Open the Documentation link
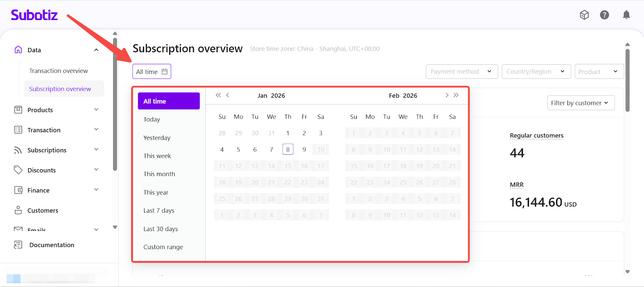 52,245
